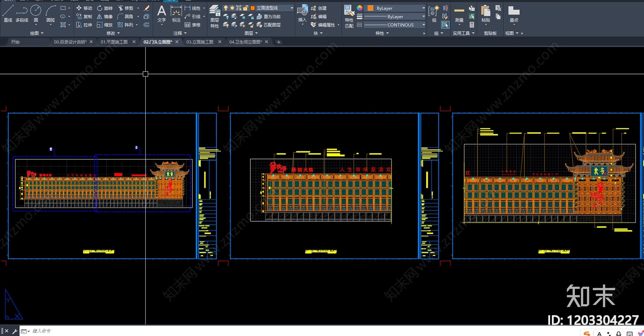Expand the 绘图 panel
Image resolution: width=644 pixels, height=336 pixels.
(37, 33)
